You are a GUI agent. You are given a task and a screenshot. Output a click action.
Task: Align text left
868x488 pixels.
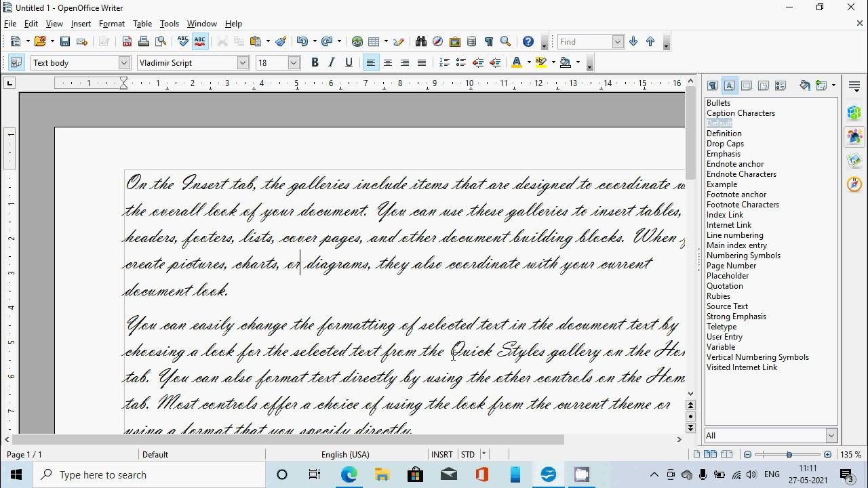pos(371,62)
